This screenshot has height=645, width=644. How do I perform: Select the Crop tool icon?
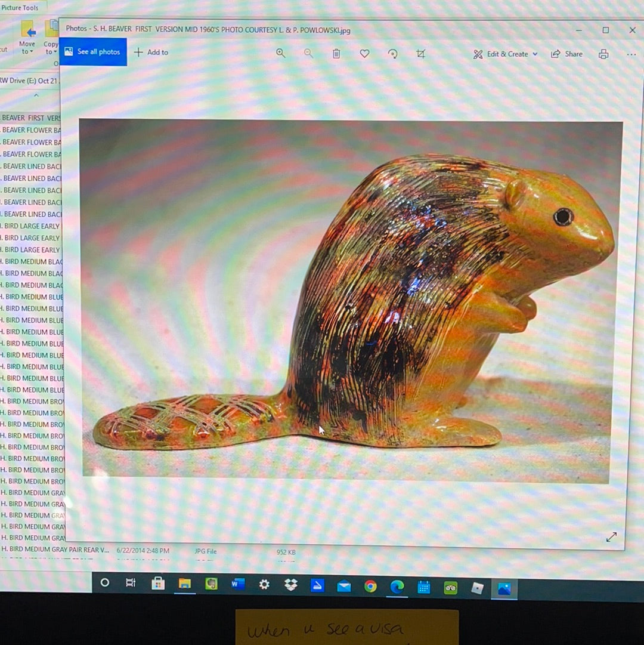pos(420,54)
